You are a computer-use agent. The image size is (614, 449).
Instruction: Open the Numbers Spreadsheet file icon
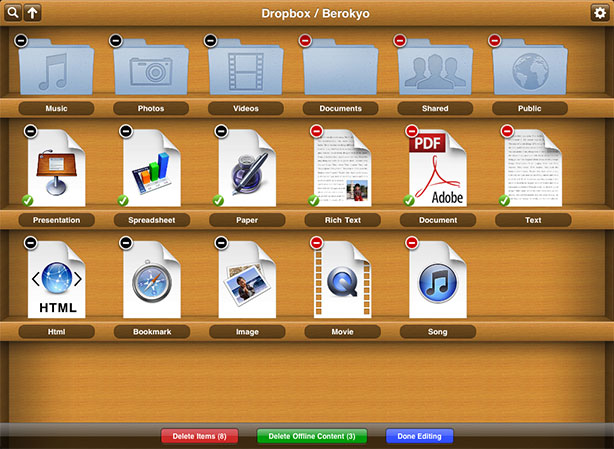pyautogui.click(x=152, y=168)
